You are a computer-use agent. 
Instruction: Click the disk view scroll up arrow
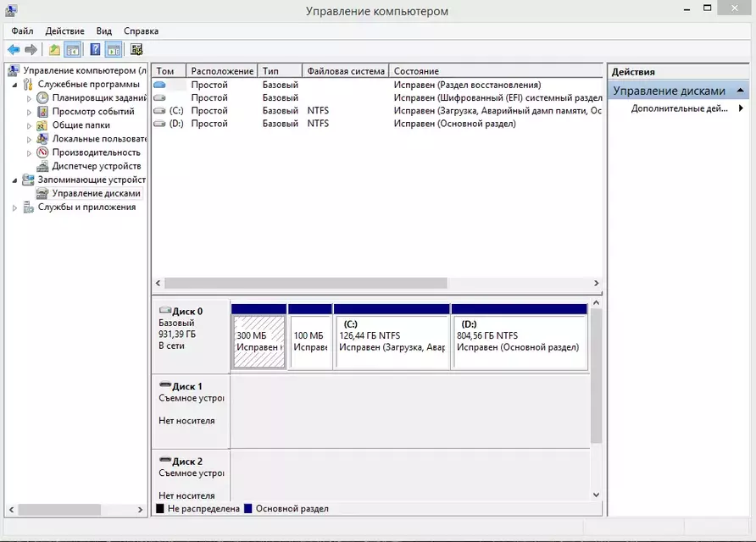tap(597, 303)
